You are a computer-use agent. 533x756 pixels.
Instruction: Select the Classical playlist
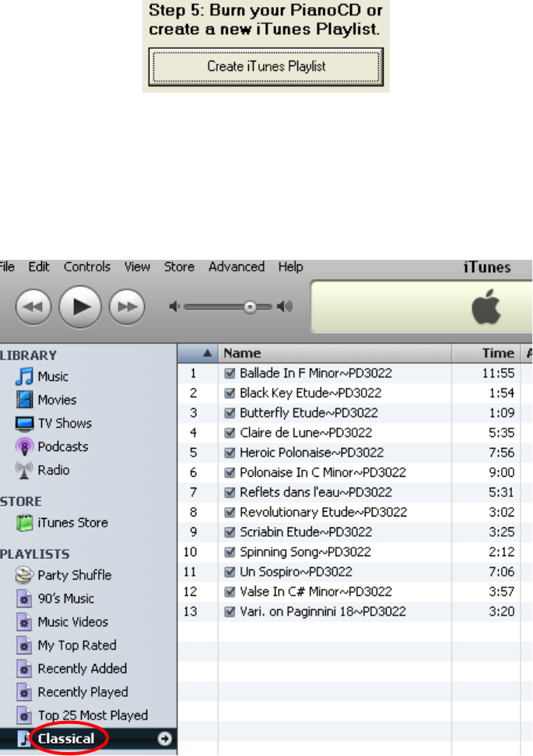coord(66,739)
